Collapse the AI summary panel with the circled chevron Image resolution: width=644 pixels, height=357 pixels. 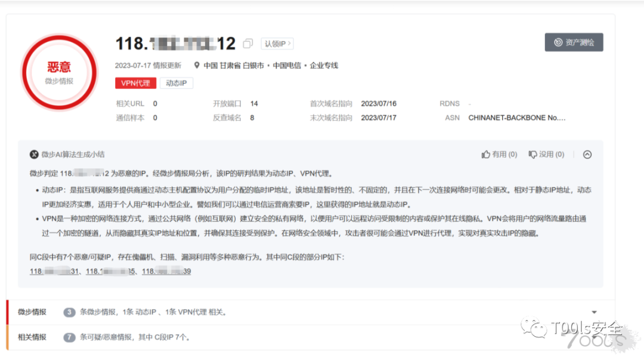tap(587, 155)
